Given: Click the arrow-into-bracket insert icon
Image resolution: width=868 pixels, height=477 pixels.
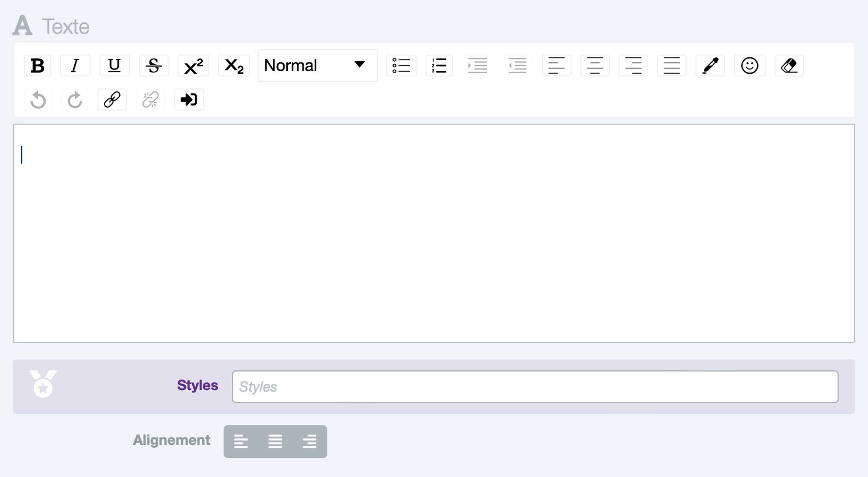Looking at the screenshot, I should (189, 100).
